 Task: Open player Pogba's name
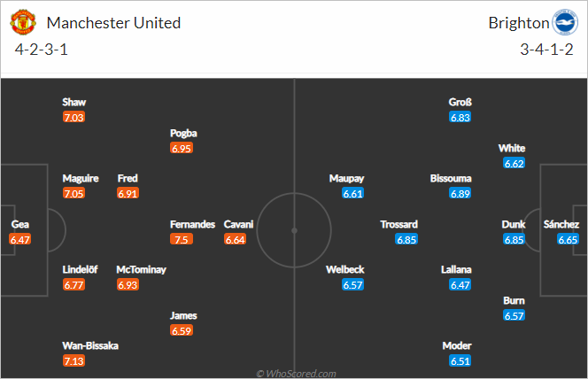(x=183, y=133)
